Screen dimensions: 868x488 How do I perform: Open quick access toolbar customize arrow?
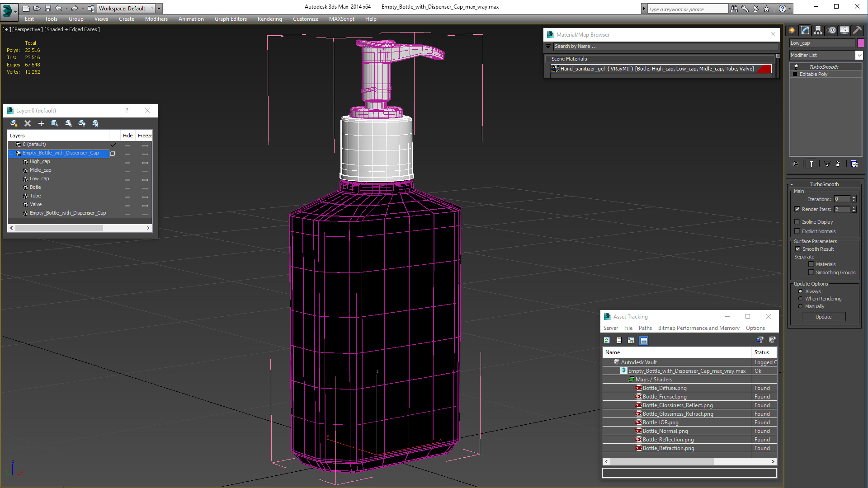pyautogui.click(x=159, y=8)
